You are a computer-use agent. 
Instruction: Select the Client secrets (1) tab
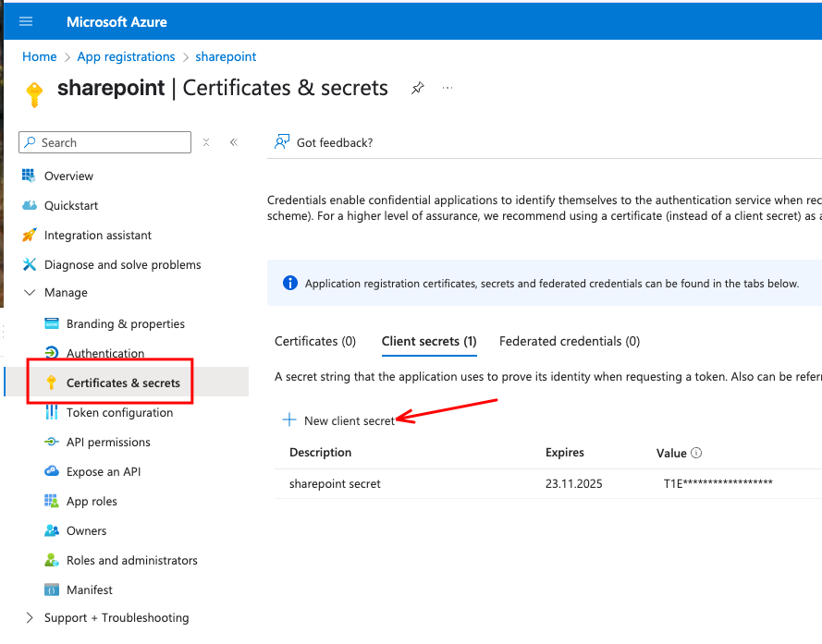coord(429,341)
